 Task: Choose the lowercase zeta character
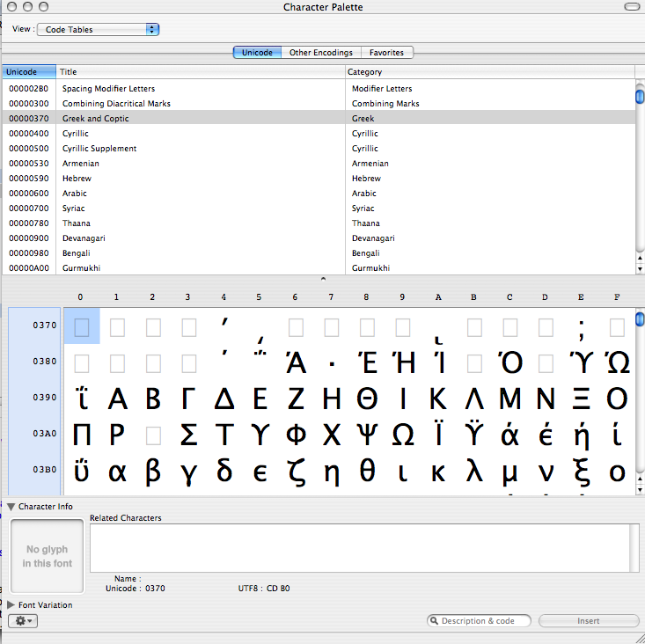tap(296, 472)
